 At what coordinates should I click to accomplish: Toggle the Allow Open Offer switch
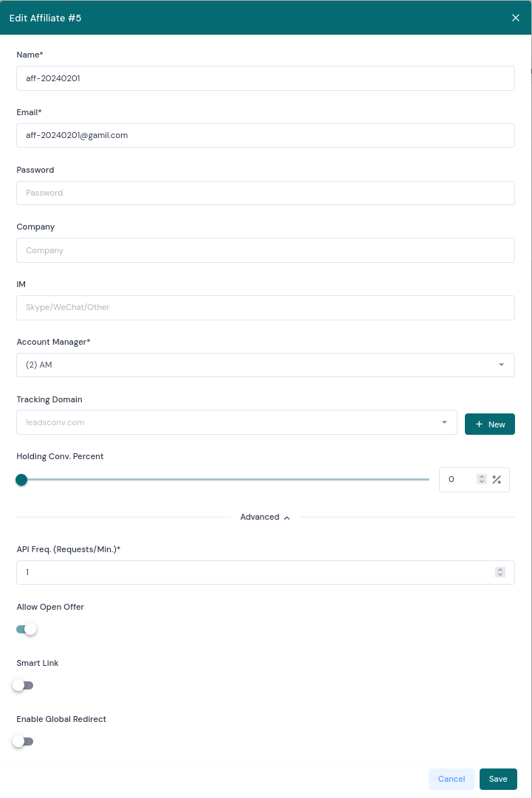click(27, 629)
